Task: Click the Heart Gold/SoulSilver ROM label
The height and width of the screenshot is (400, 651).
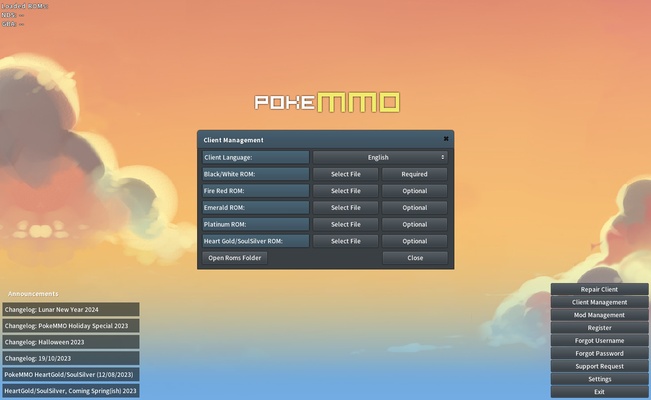Action: click(256, 241)
